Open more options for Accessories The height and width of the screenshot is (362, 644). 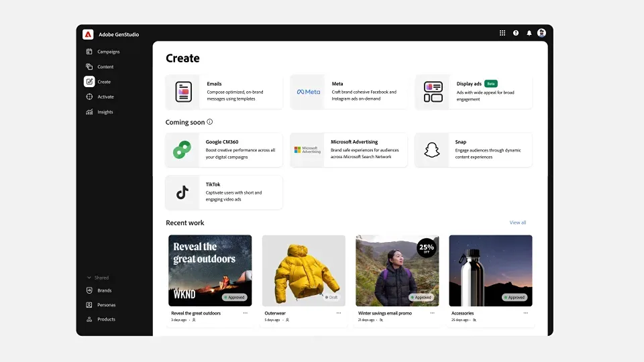click(x=526, y=313)
